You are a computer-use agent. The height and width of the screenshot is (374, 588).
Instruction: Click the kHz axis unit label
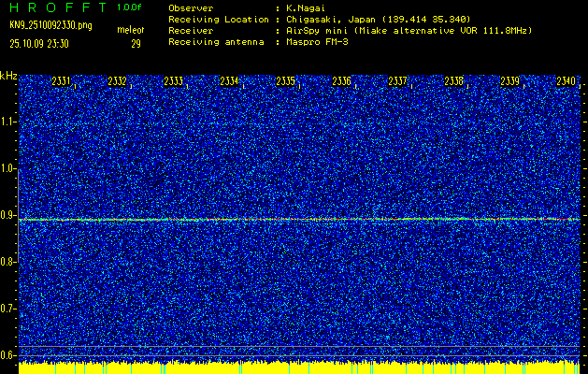[x=8, y=75]
